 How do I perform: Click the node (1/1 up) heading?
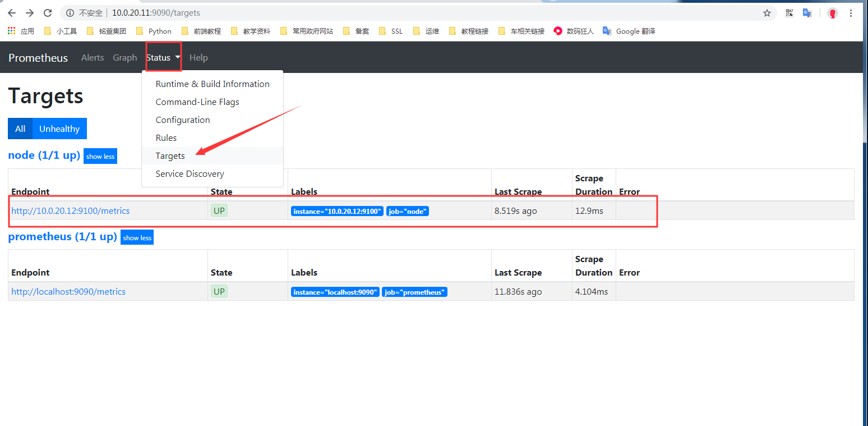coord(44,155)
